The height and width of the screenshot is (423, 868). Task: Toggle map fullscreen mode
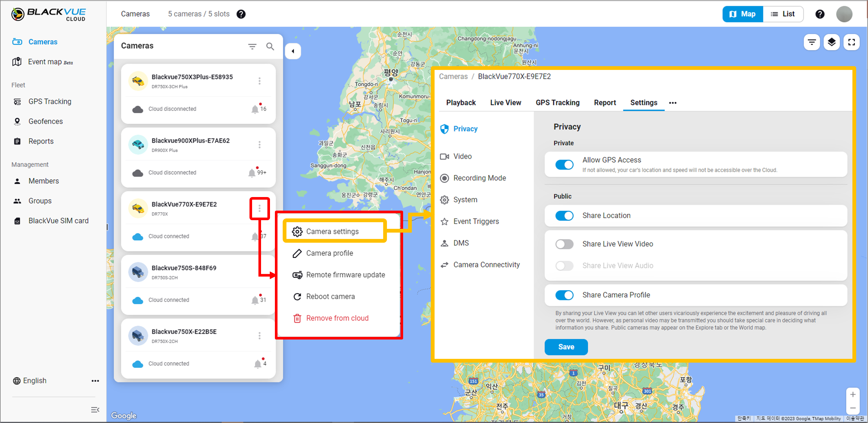(852, 42)
